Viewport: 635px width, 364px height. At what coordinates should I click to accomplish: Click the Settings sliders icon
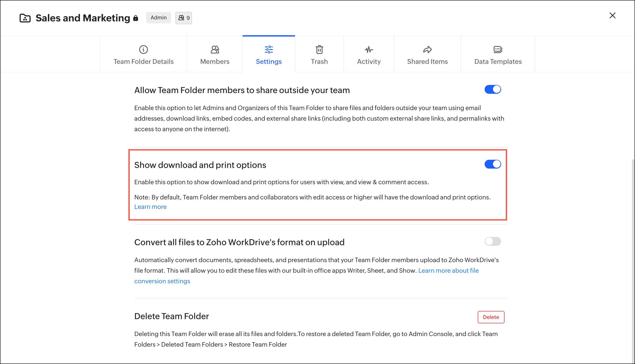pyautogui.click(x=269, y=50)
